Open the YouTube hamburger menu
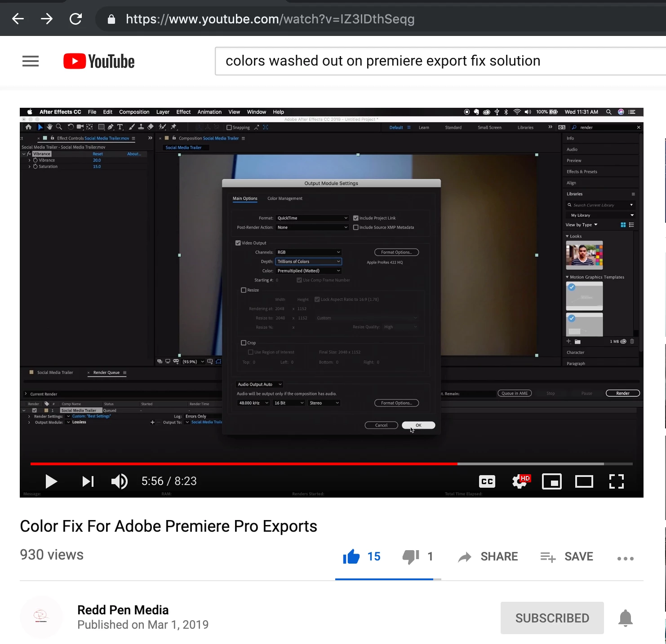The width and height of the screenshot is (666, 644). [31, 61]
